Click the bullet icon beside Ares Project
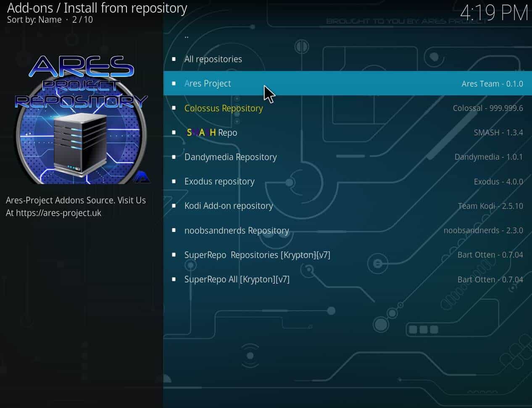The height and width of the screenshot is (408, 532). pos(174,83)
